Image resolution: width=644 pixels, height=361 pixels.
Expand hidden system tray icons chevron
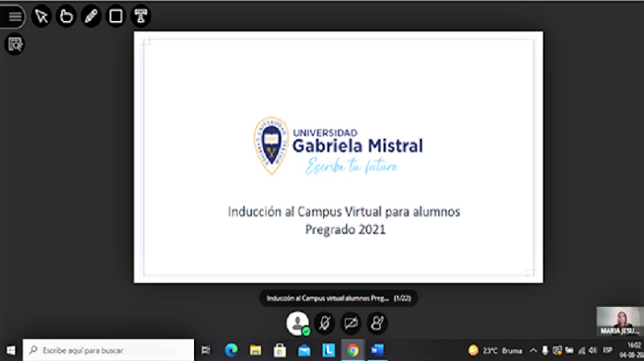pyautogui.click(x=533, y=351)
